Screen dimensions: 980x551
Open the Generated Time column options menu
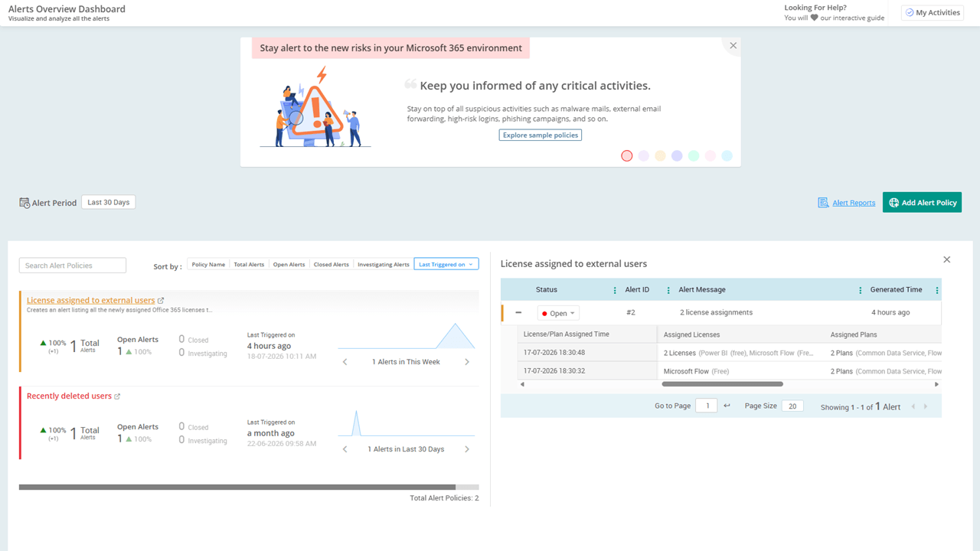937,290
